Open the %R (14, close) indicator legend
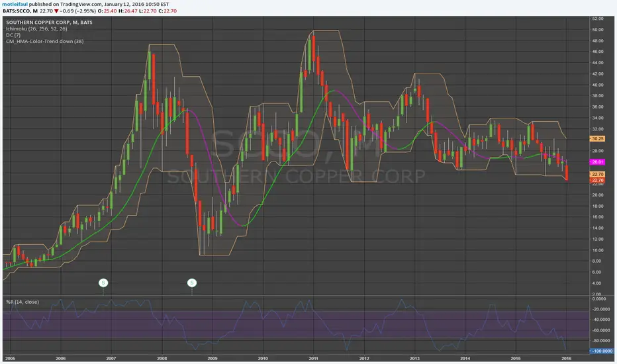This screenshot has height=364, width=617. click(23, 302)
